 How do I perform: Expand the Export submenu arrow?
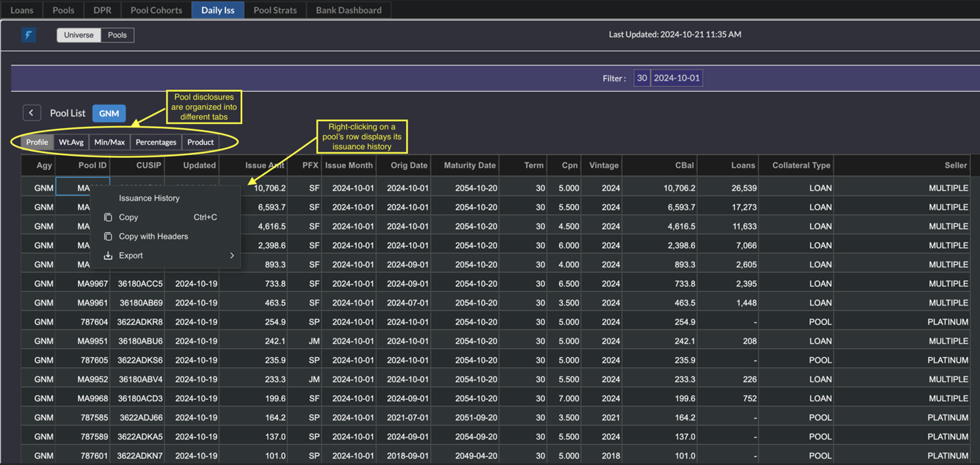(x=232, y=256)
